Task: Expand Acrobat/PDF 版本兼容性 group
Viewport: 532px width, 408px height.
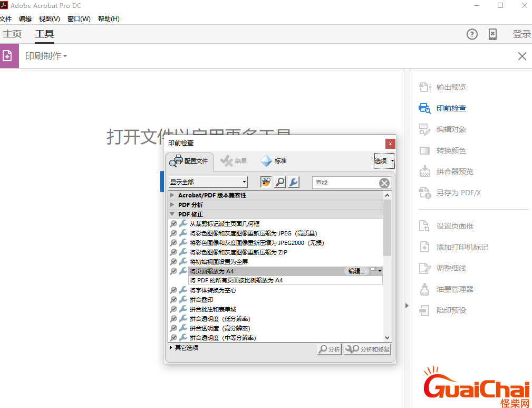Action: tap(172, 195)
